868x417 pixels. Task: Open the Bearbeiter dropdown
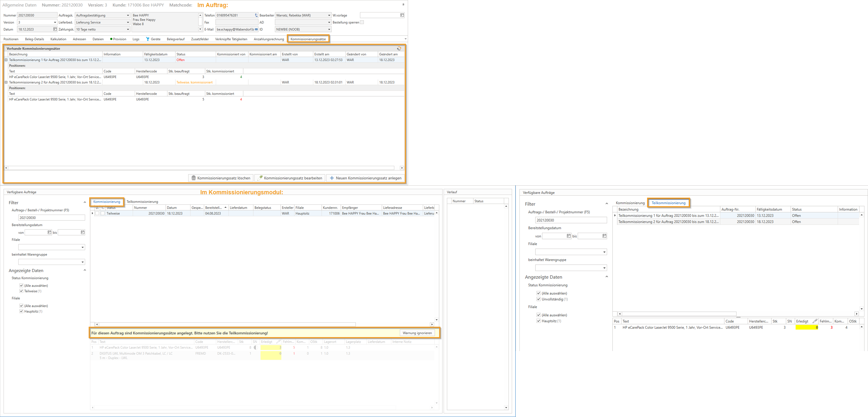pyautogui.click(x=329, y=15)
